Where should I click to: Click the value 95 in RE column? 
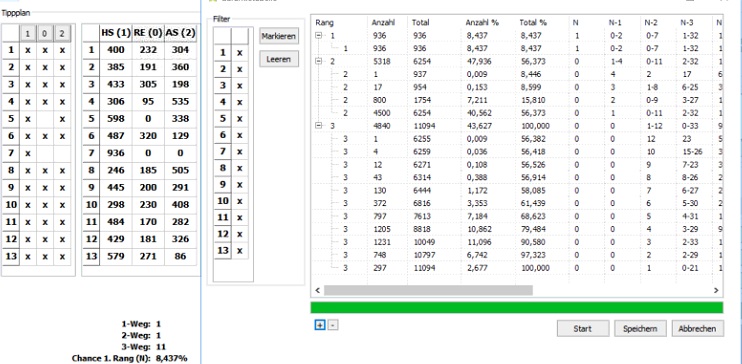(148, 101)
